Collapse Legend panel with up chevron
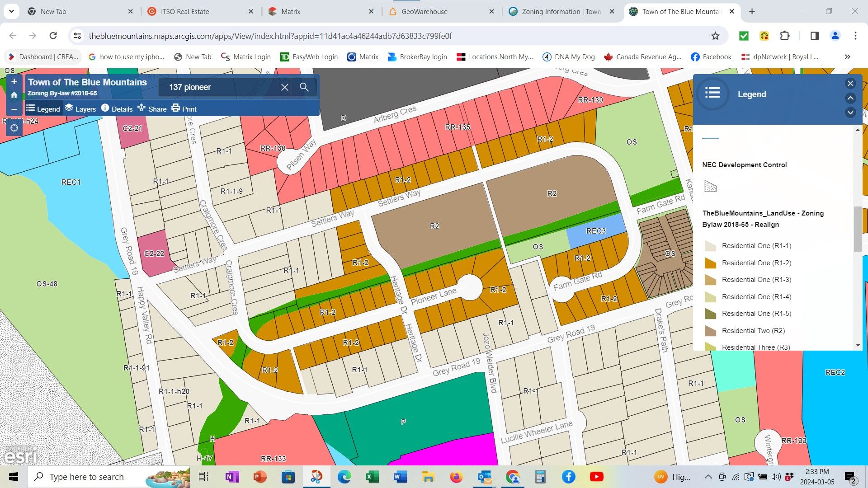This screenshot has height=488, width=868. click(850, 98)
